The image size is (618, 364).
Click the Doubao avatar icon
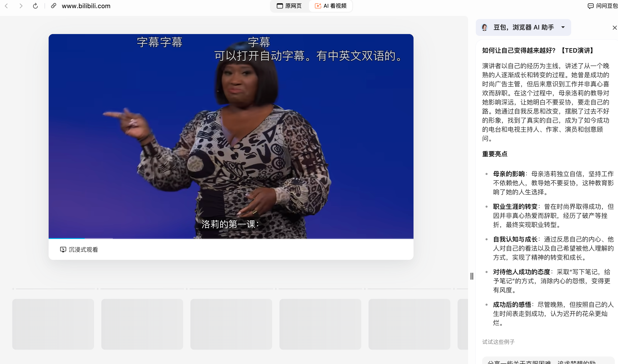tap(484, 27)
